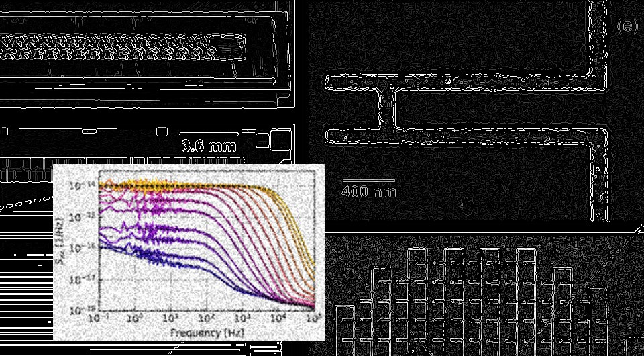Click the T-shaped junction in micrograph
The height and width of the screenshot is (356, 644).
[388, 87]
